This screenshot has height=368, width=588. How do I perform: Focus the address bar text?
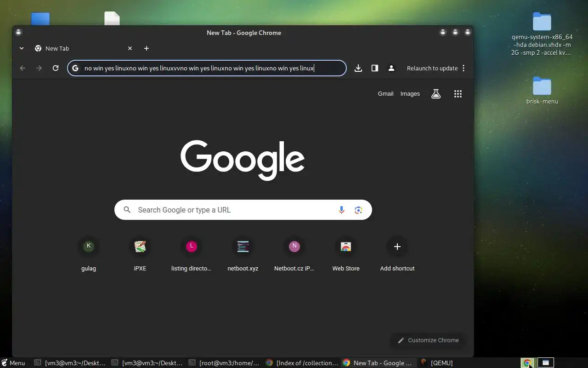coord(199,68)
